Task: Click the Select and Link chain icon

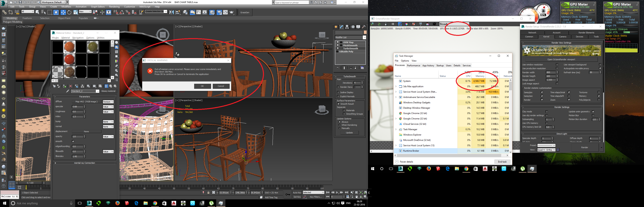Action: click(x=4, y=12)
